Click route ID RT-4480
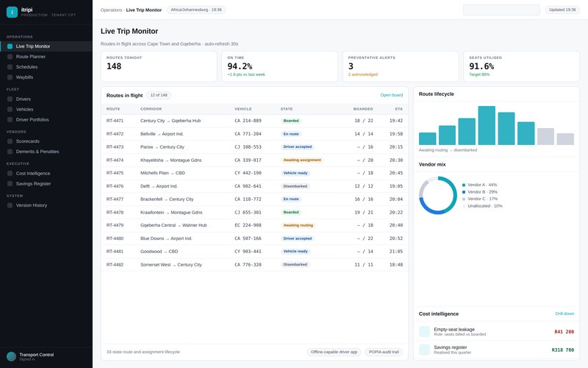The width and height of the screenshot is (588, 368). pyautogui.click(x=115, y=238)
